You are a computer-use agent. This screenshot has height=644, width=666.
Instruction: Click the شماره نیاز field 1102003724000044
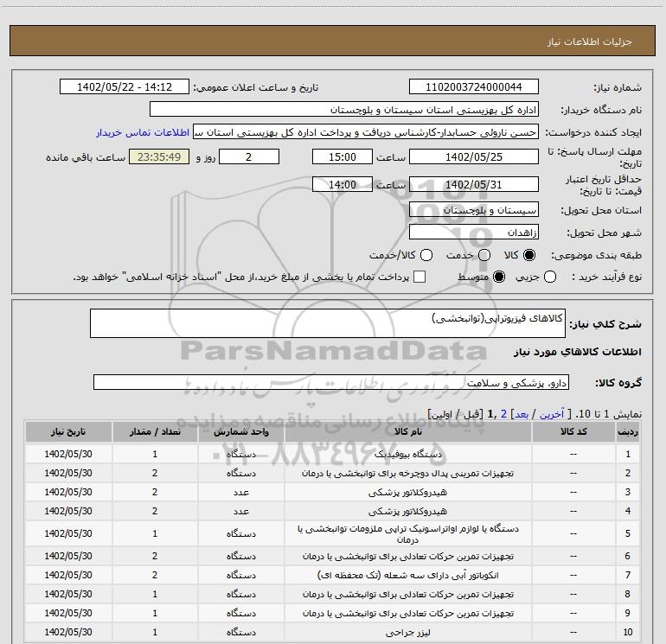474,86
